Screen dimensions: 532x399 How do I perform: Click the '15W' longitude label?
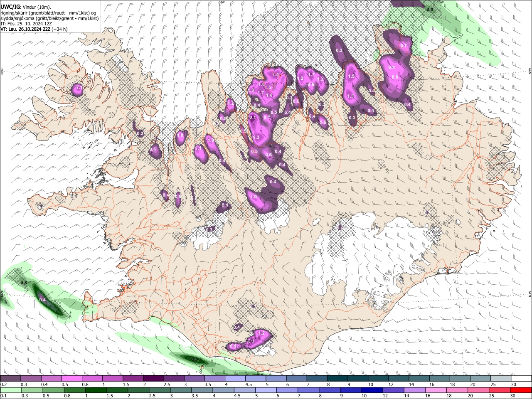[x=440, y=2]
